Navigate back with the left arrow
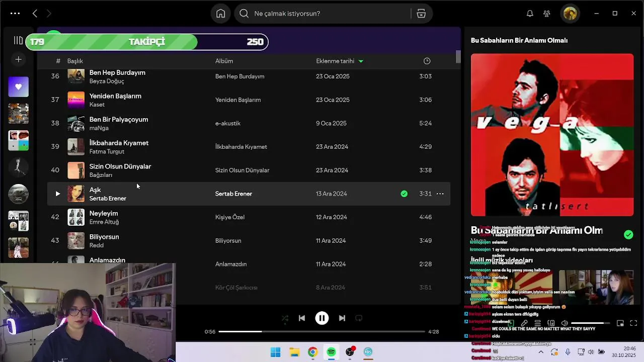The height and width of the screenshot is (362, 644). pyautogui.click(x=35, y=14)
